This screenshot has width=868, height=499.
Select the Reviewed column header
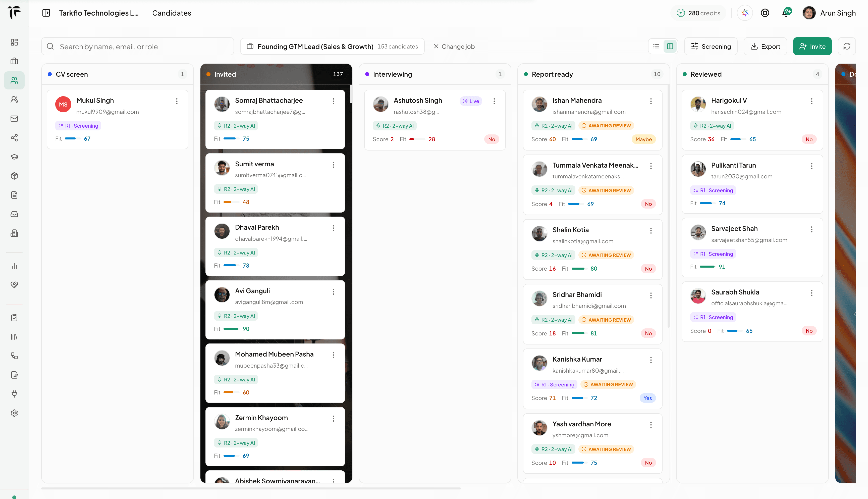[752, 74]
